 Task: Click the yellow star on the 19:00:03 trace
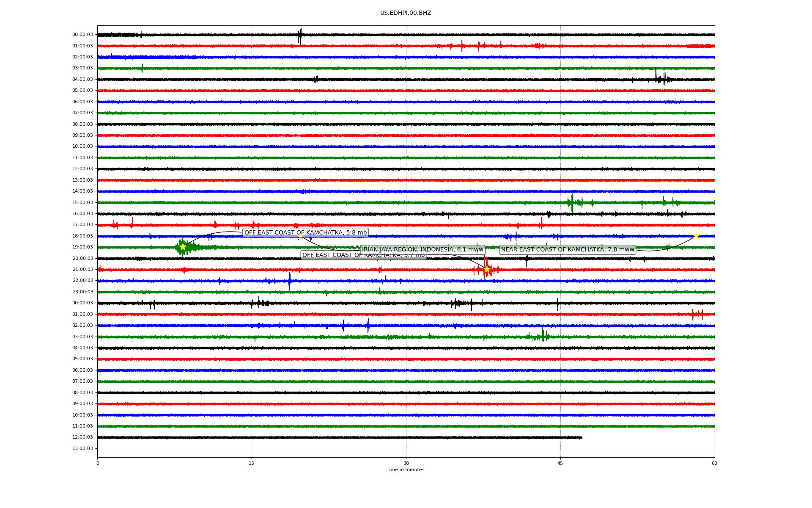tap(183, 247)
